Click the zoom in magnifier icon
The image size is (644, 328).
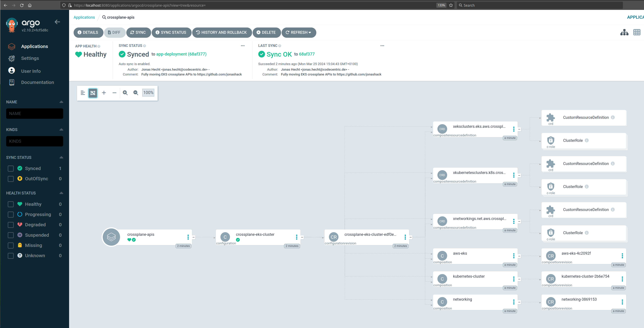[125, 93]
